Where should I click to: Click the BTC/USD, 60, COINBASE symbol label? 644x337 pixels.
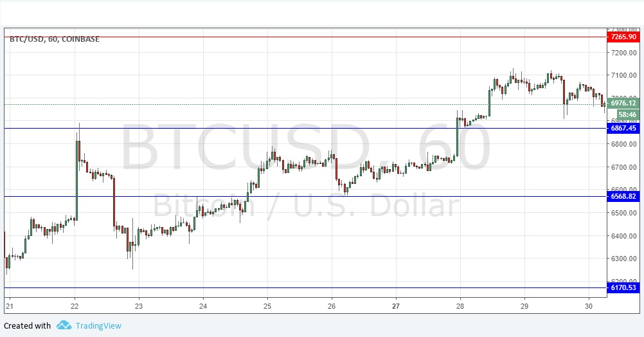(x=54, y=39)
